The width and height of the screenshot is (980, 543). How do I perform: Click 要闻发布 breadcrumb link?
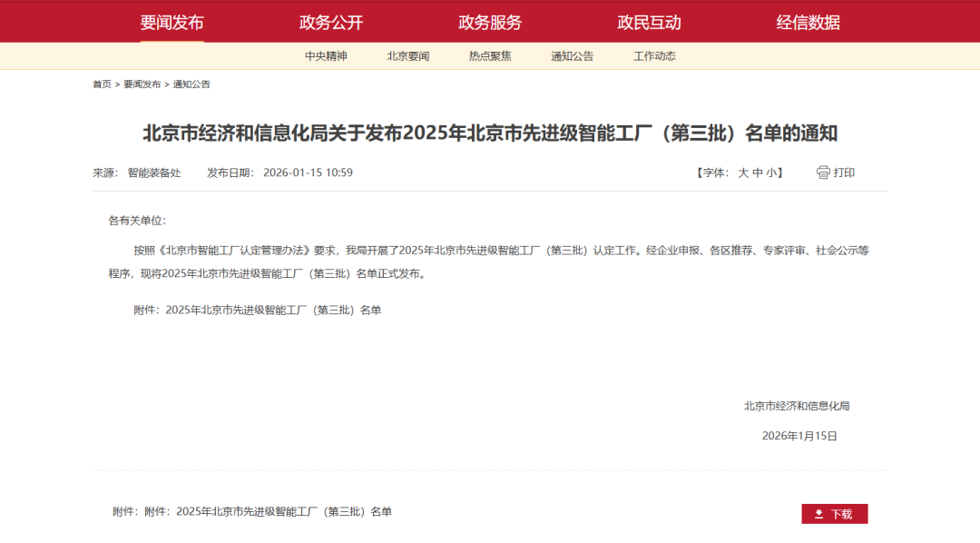142,84
